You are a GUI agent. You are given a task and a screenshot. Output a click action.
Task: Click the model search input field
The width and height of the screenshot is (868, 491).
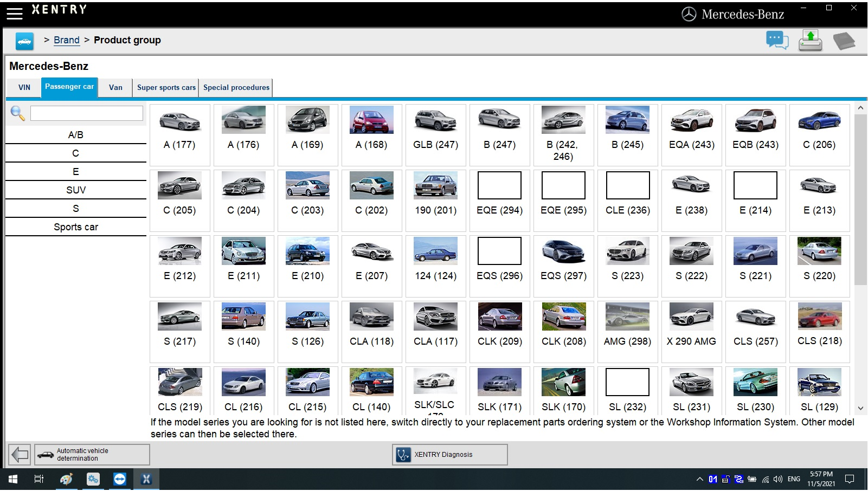(x=87, y=113)
